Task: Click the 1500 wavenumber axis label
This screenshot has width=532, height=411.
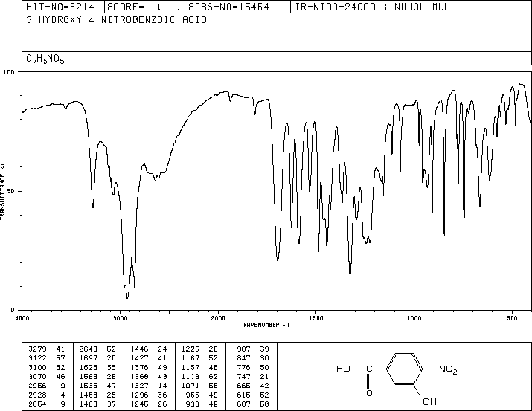Action: tap(316, 318)
